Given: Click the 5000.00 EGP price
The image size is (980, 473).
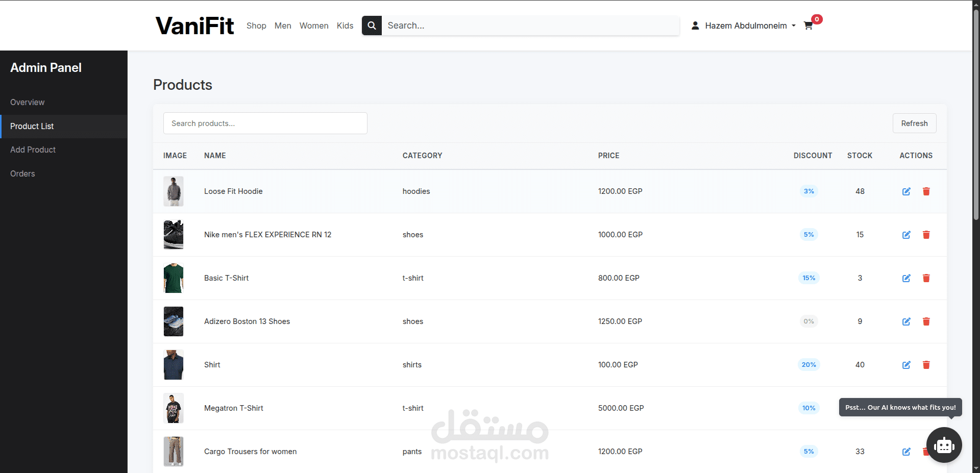Looking at the screenshot, I should 621,408.
